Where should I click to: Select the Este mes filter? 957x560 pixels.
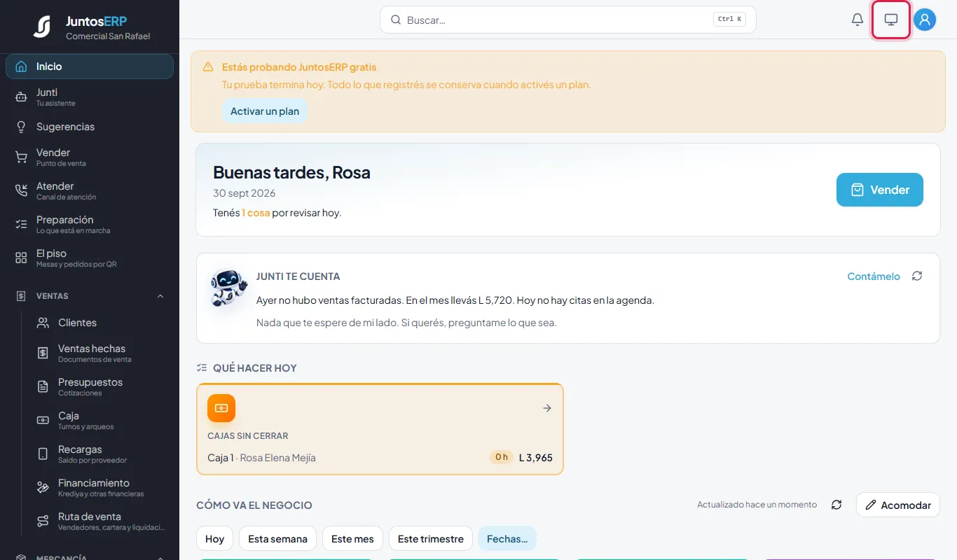[352, 538]
